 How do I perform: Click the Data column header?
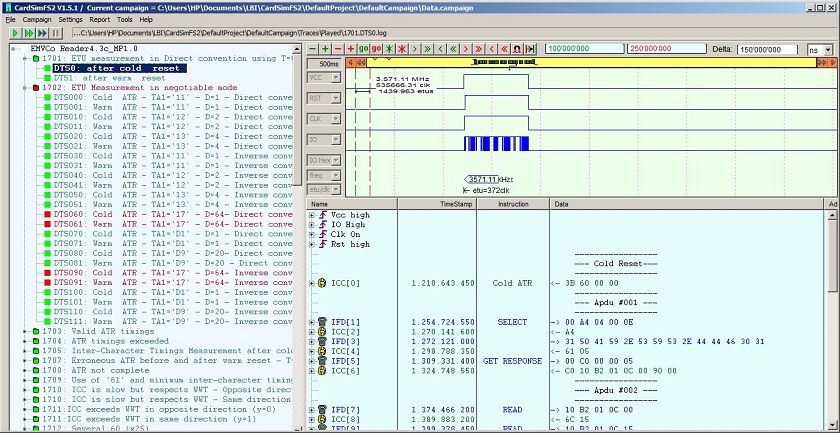point(688,204)
